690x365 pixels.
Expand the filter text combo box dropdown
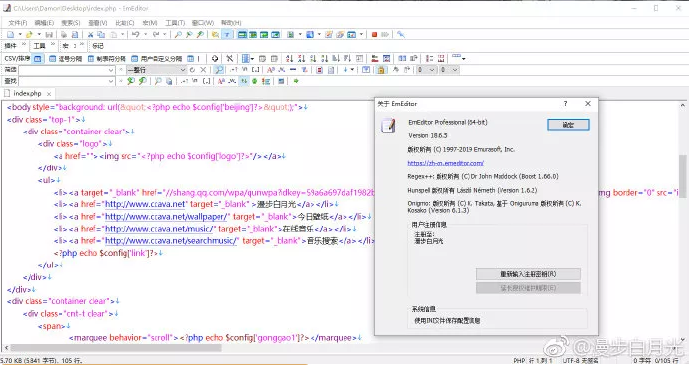coord(111,70)
